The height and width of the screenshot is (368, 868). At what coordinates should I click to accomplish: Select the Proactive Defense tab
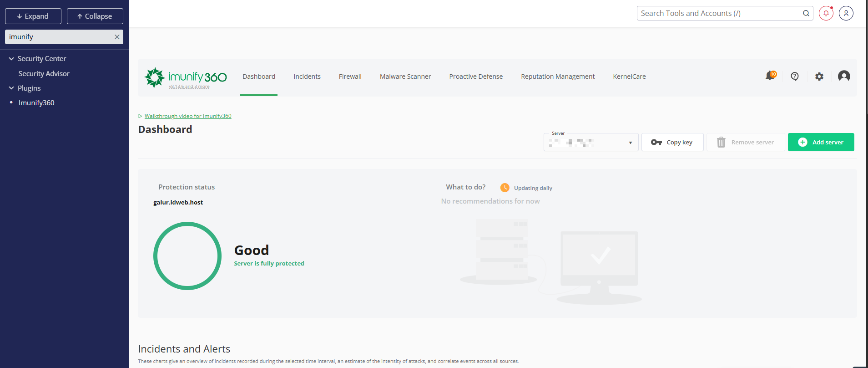[476, 77]
